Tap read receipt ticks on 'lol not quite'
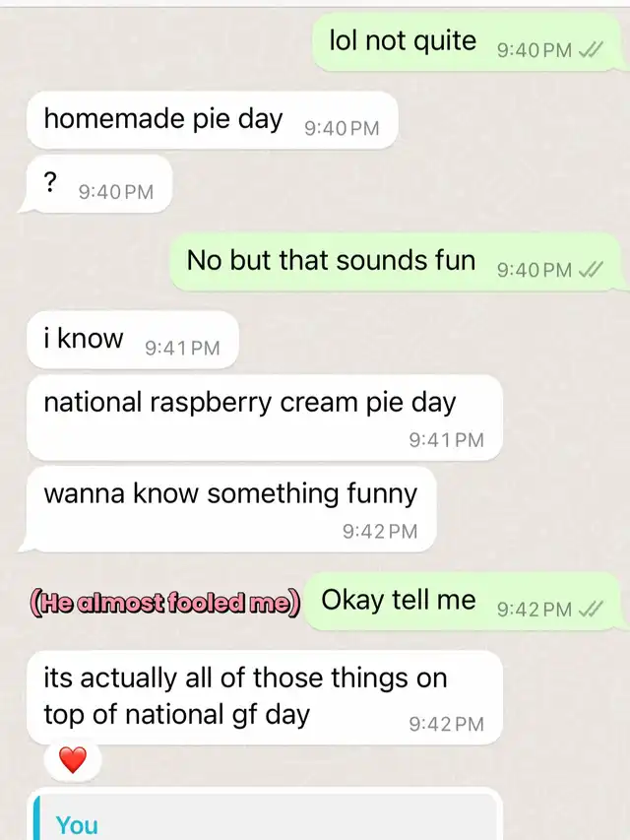The image size is (630, 840). (591, 50)
